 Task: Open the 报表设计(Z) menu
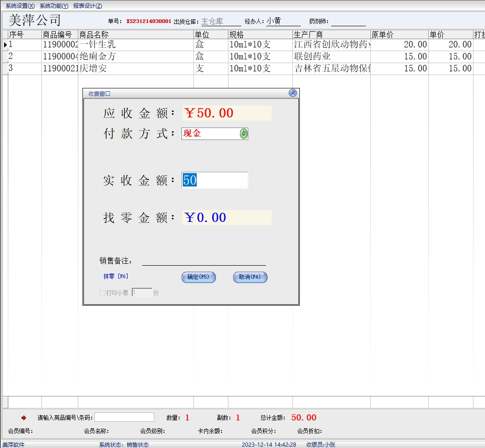[88, 6]
